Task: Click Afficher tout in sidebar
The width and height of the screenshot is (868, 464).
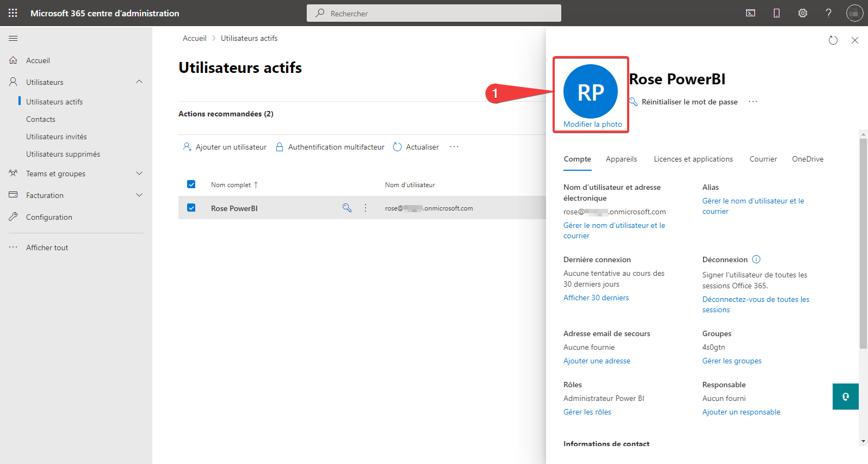Action: coord(47,248)
